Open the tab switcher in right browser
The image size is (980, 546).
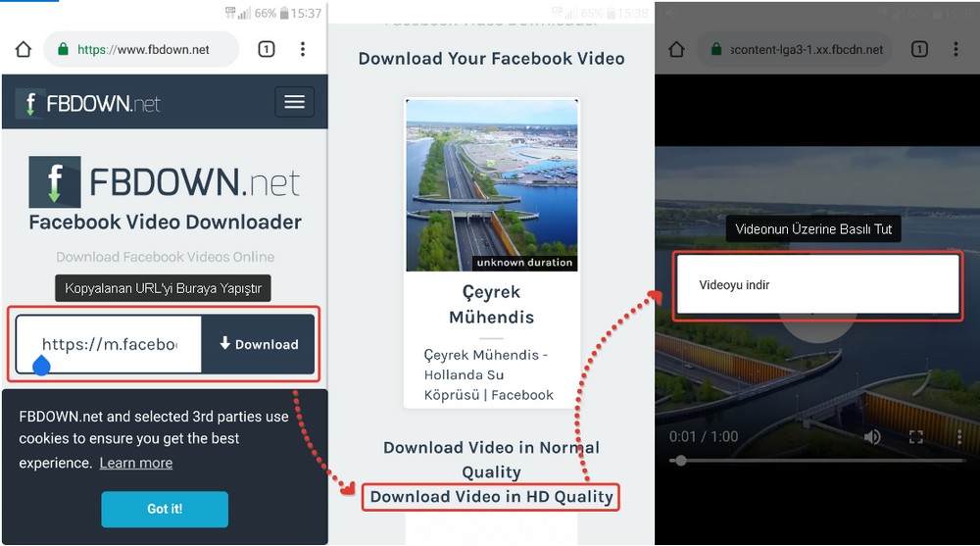click(x=919, y=49)
